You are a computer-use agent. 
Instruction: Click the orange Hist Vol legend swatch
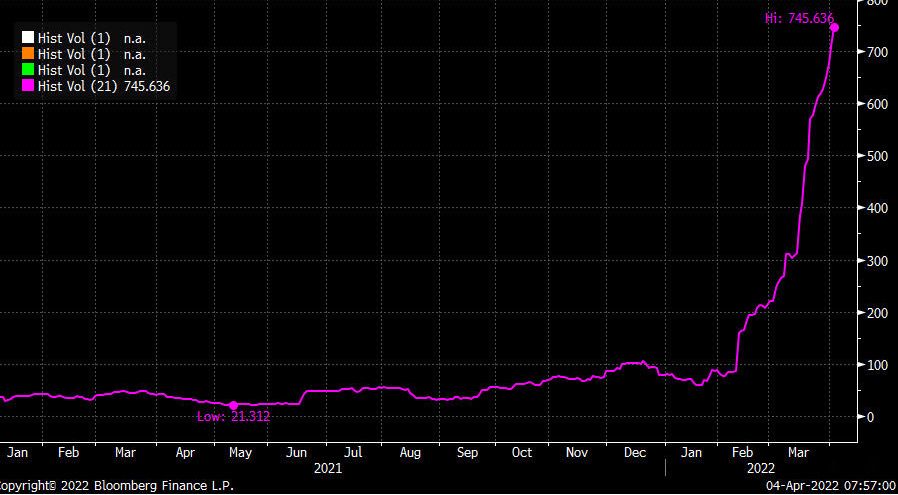[28, 54]
